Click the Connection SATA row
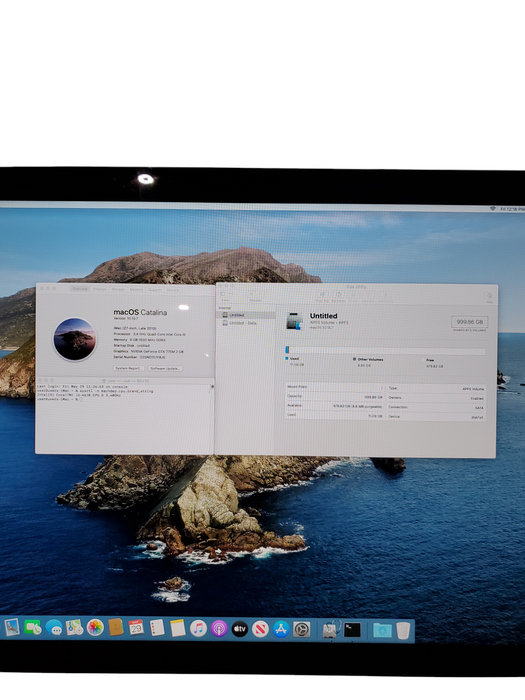 pos(436,408)
